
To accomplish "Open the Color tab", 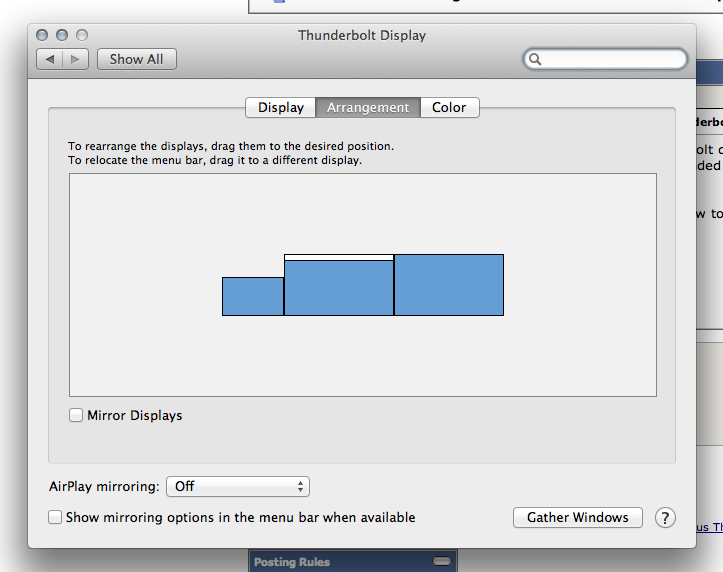I will click(450, 107).
